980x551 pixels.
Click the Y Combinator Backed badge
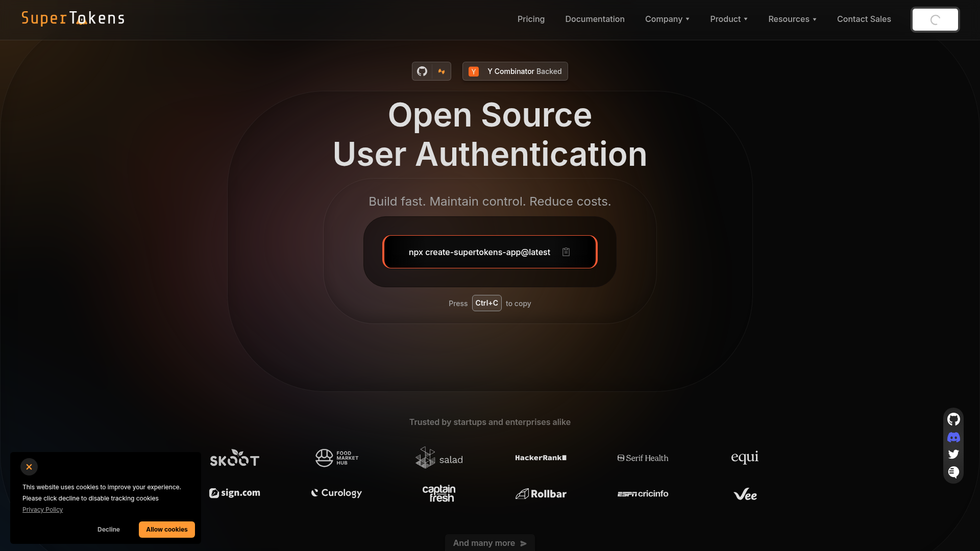coord(514,71)
